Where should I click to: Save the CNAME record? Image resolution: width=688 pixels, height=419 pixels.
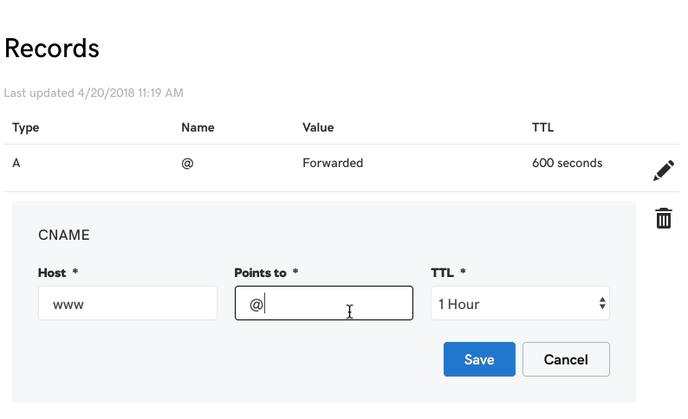point(479,359)
